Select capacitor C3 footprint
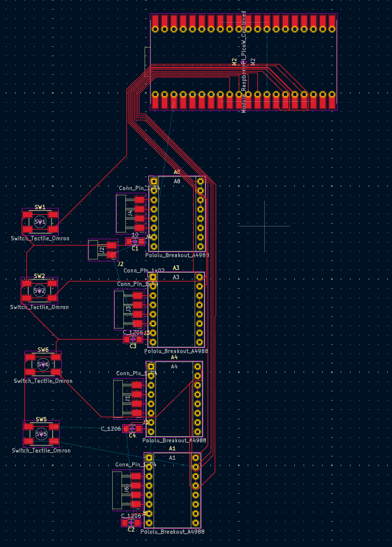Viewport: 392px width, 547px height. 133,339
